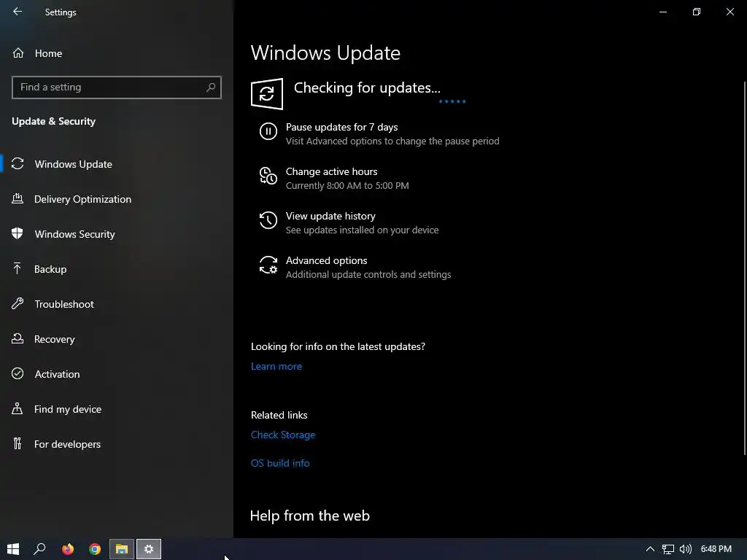Open the Windows Start menu
The width and height of the screenshot is (747, 560).
pos(13,549)
